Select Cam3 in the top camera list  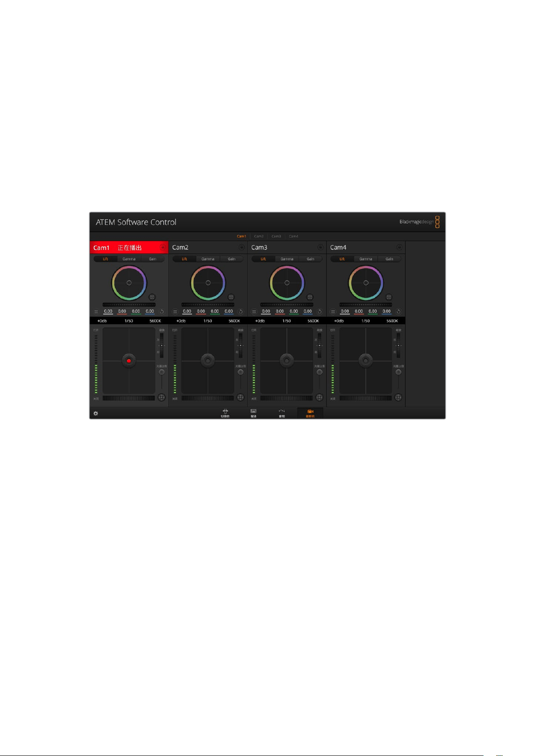point(276,236)
